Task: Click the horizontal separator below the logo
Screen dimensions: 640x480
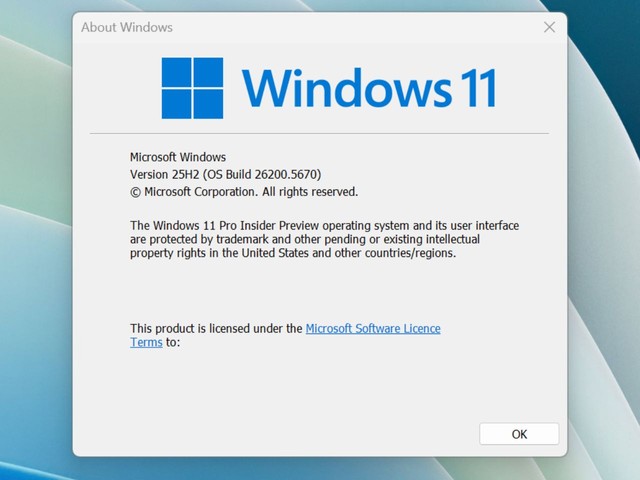Action: pos(319,133)
